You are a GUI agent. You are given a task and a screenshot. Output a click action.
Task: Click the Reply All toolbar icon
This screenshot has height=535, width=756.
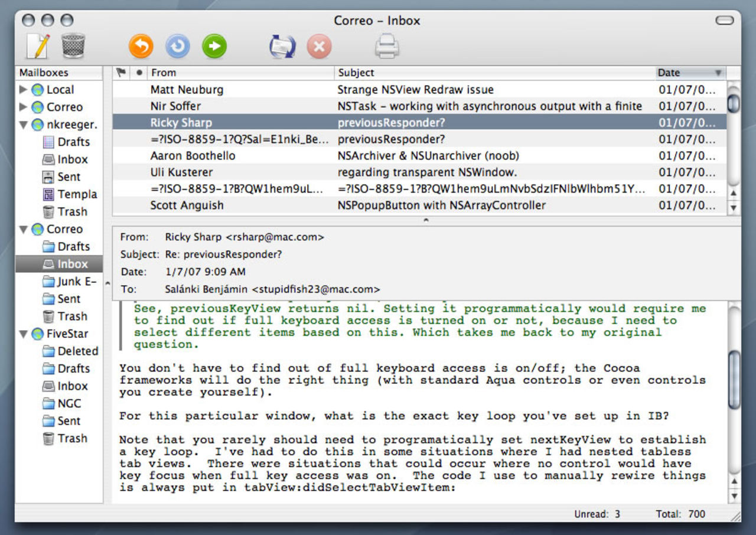pos(177,45)
